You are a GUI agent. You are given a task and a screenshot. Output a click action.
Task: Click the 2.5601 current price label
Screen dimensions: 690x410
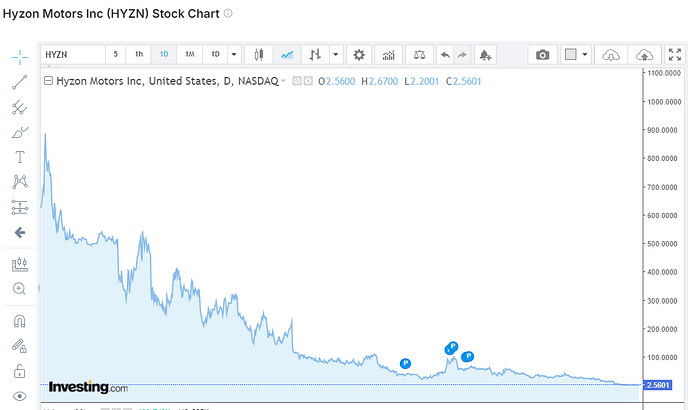click(x=658, y=385)
